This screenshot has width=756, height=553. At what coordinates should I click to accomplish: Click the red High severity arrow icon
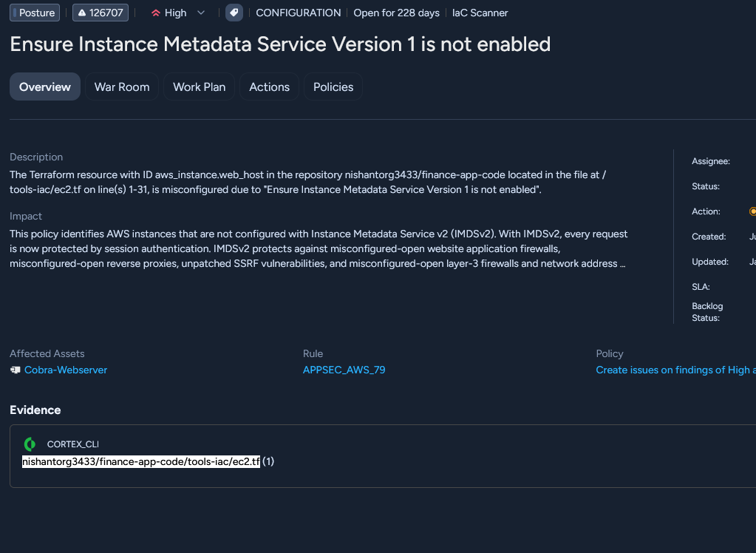[156, 13]
